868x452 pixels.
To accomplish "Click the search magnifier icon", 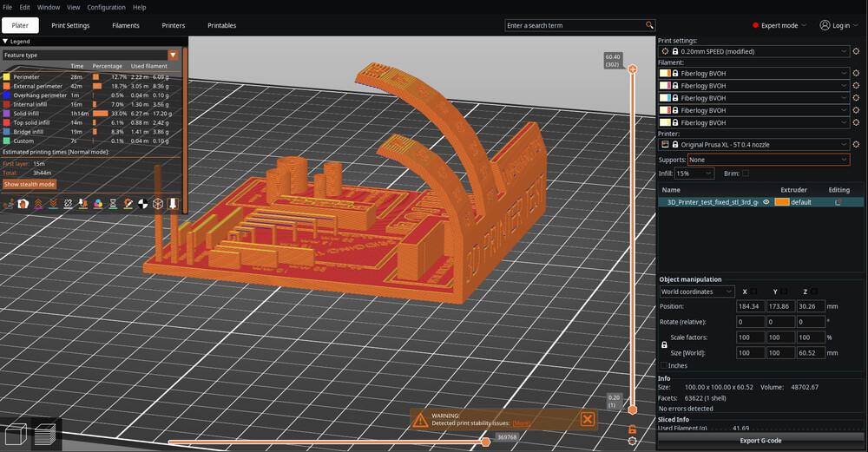I will (x=649, y=25).
